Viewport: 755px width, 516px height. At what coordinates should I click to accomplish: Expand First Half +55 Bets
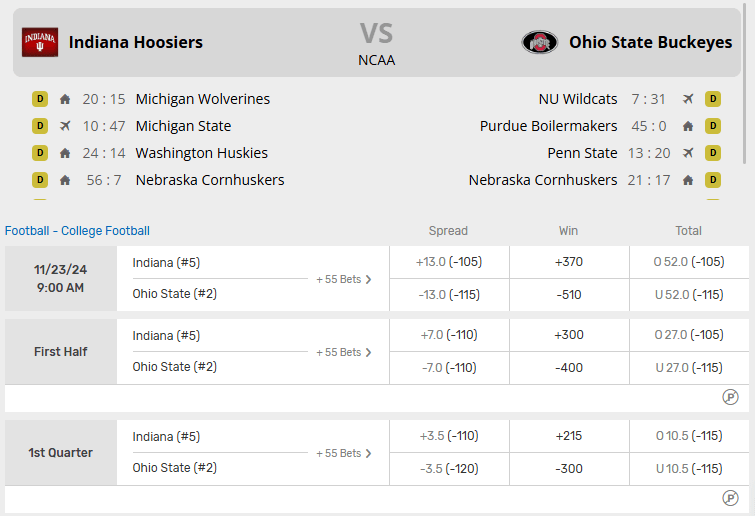[344, 352]
